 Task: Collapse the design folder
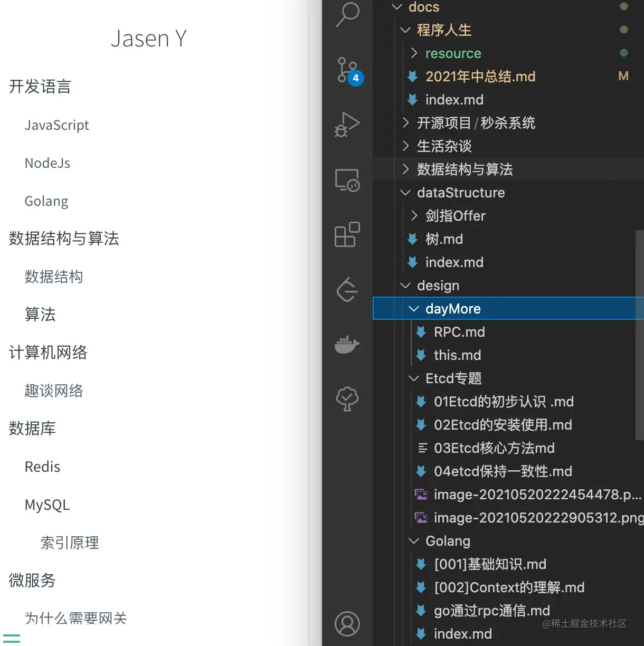(405, 286)
